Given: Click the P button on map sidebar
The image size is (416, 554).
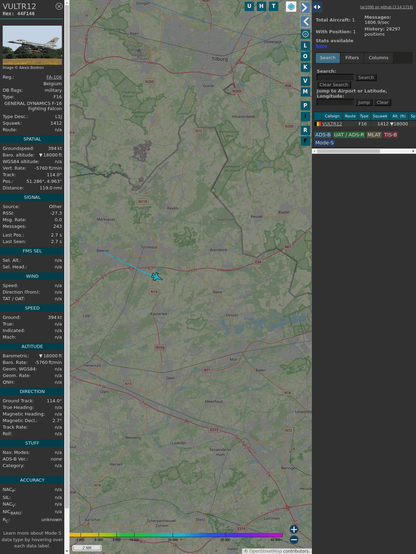Looking at the screenshot, I should [x=305, y=105].
